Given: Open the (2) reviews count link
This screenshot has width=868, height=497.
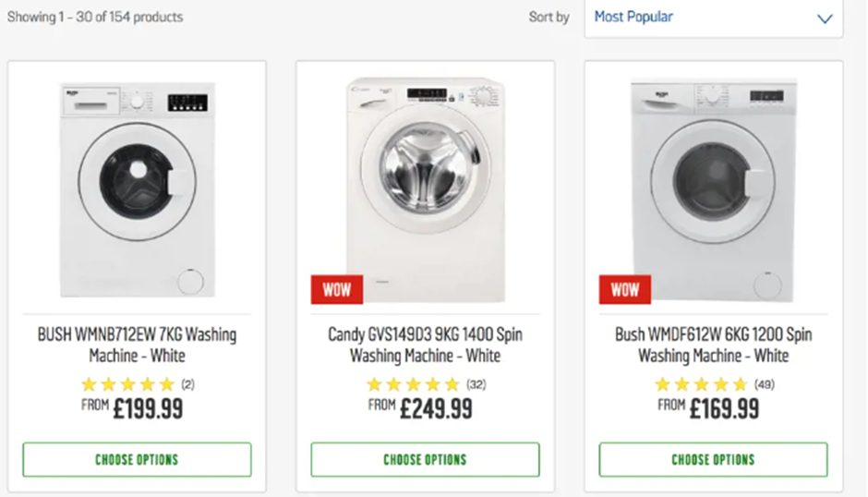Looking at the screenshot, I should [187, 384].
